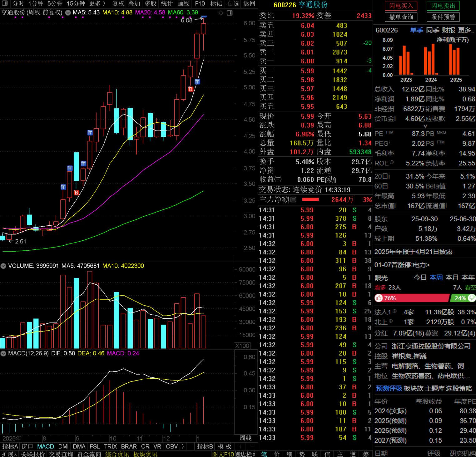The height and width of the screenshot is (457, 476).
Task: Click the 窗口 window option
Action: pos(27,446)
